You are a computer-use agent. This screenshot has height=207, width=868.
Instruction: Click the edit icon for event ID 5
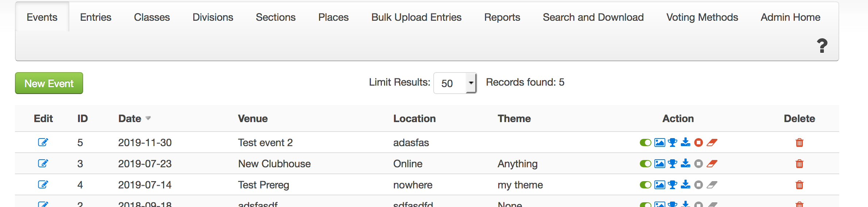click(43, 142)
